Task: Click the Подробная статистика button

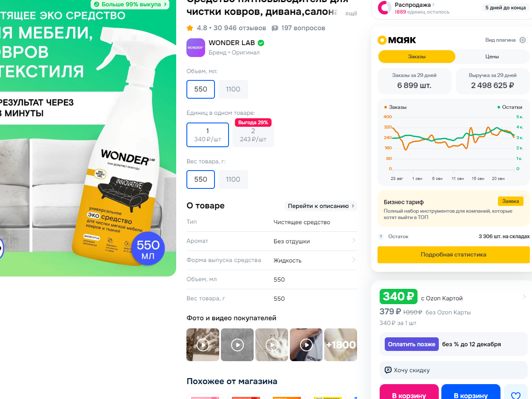Action: [453, 255]
